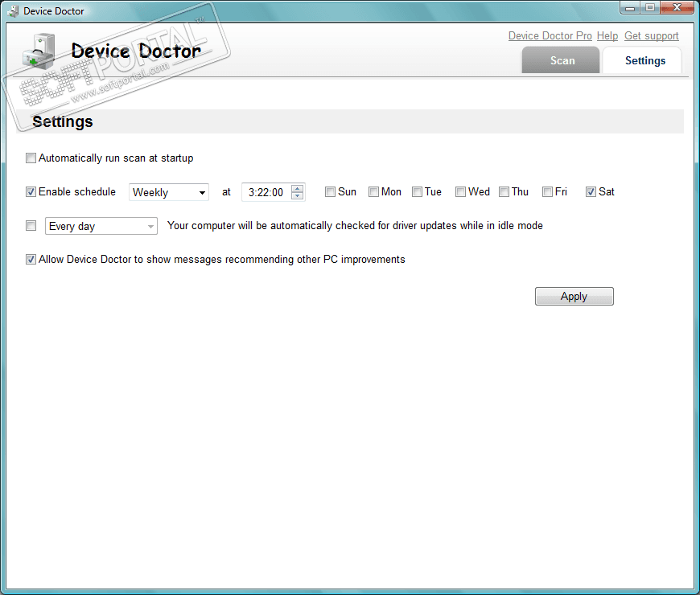Image resolution: width=700 pixels, height=595 pixels.
Task: Click the Apply button
Action: 574,297
